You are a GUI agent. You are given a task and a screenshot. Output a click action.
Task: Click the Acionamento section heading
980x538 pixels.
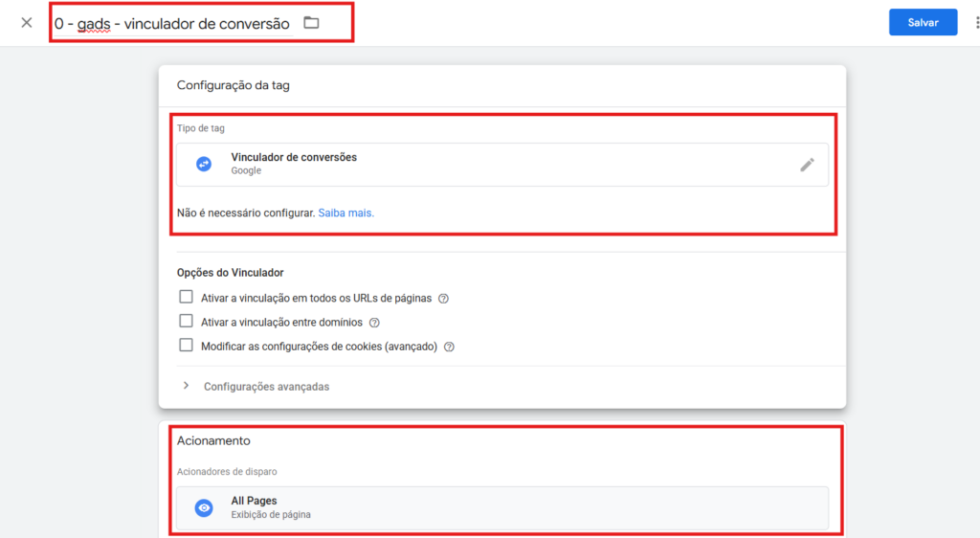point(213,440)
